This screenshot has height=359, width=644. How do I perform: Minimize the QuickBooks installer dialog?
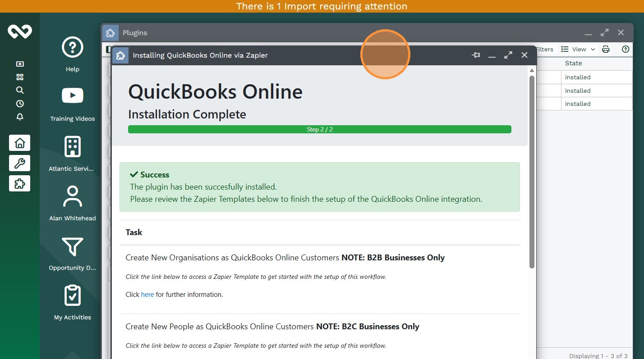point(492,55)
